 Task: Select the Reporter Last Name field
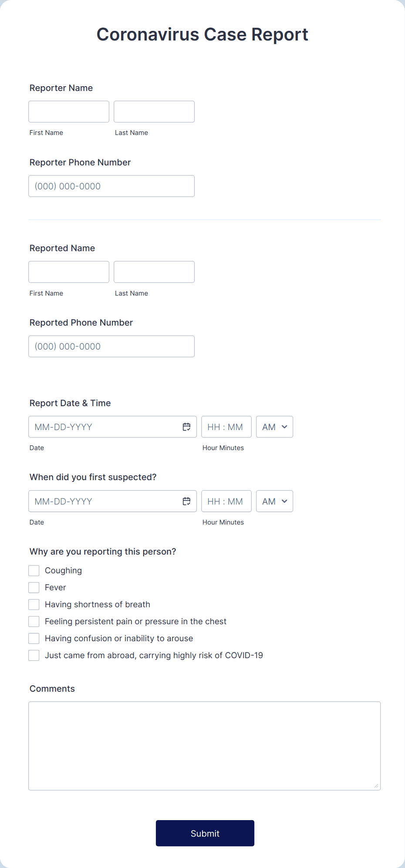click(154, 111)
